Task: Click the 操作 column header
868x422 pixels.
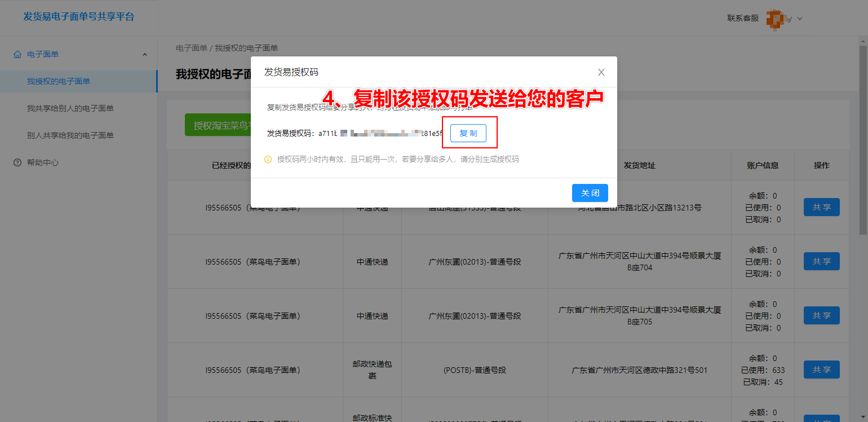Action: point(821,165)
